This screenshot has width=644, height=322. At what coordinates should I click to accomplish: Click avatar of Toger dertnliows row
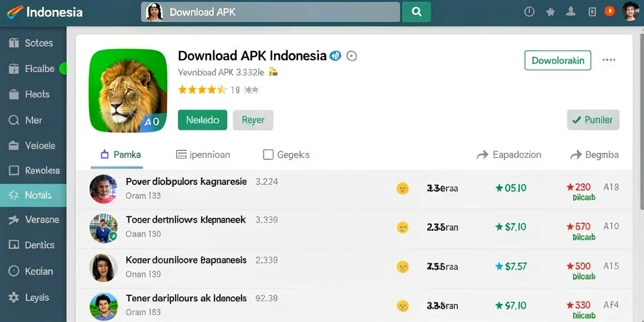pyautogui.click(x=104, y=228)
